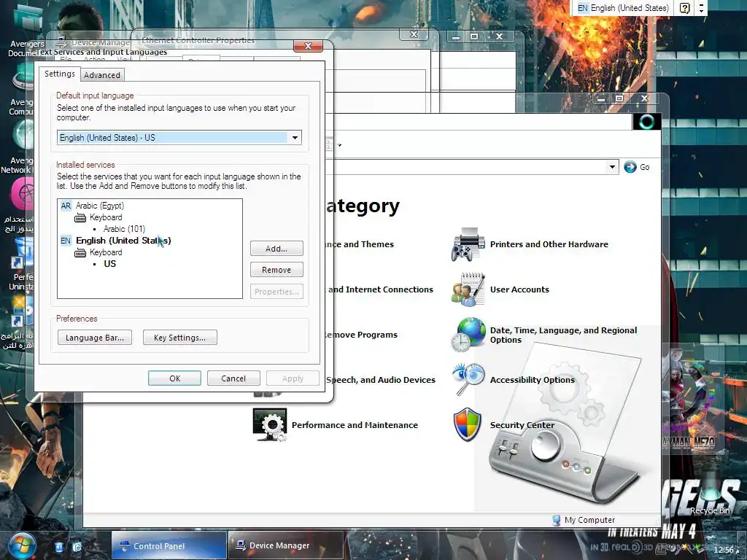The height and width of the screenshot is (560, 747).
Task: Switch to the Advanced tab
Action: (102, 75)
